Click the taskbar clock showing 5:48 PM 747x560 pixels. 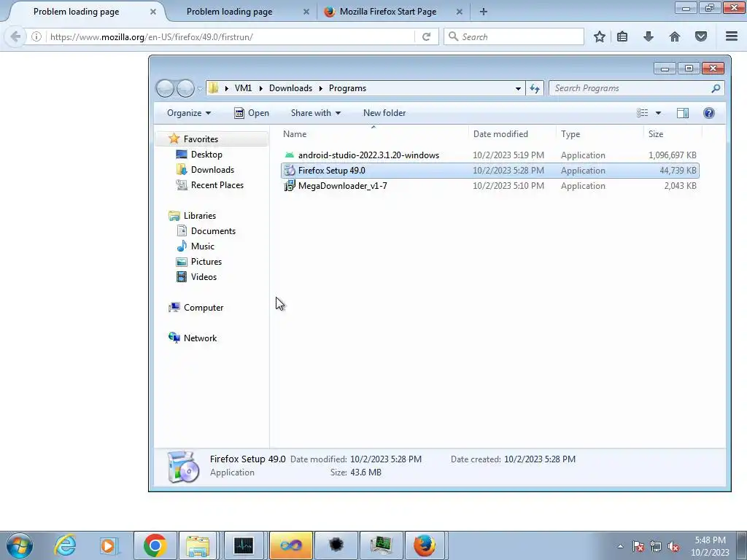click(x=710, y=546)
